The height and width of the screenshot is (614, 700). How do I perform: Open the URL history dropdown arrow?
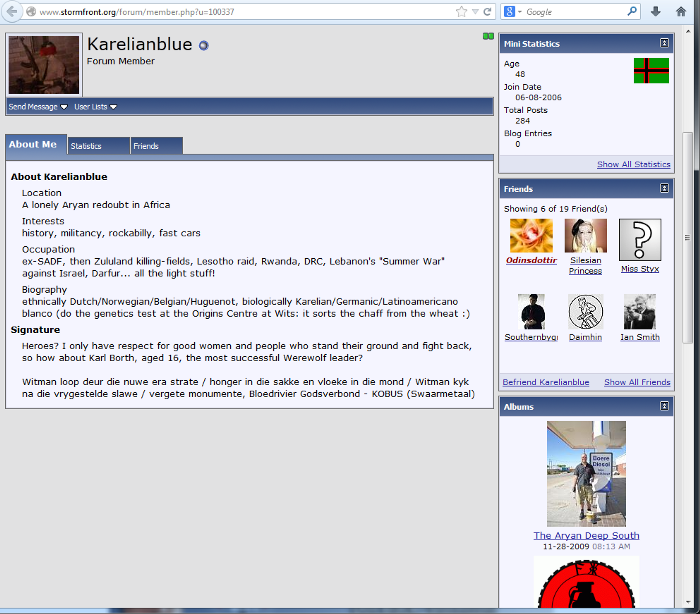pos(475,12)
